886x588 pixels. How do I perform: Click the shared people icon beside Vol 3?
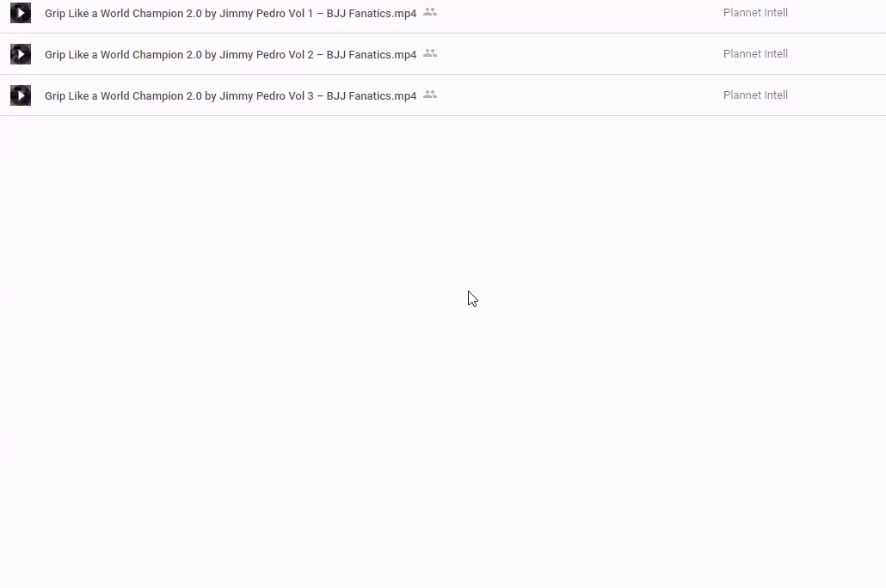(x=430, y=95)
